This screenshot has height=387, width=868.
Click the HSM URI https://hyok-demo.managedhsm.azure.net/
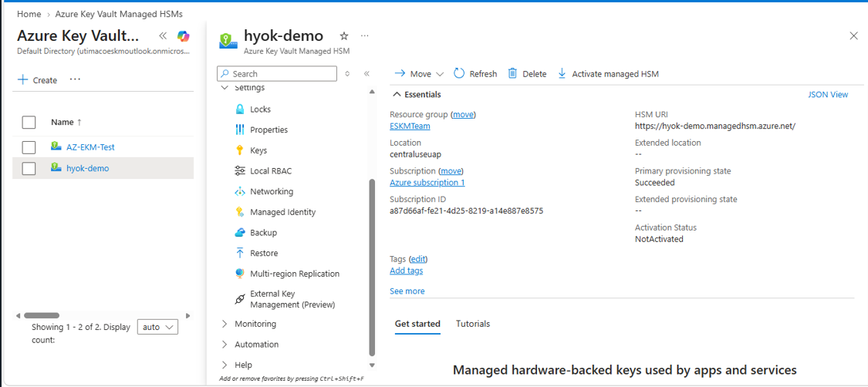(715, 126)
